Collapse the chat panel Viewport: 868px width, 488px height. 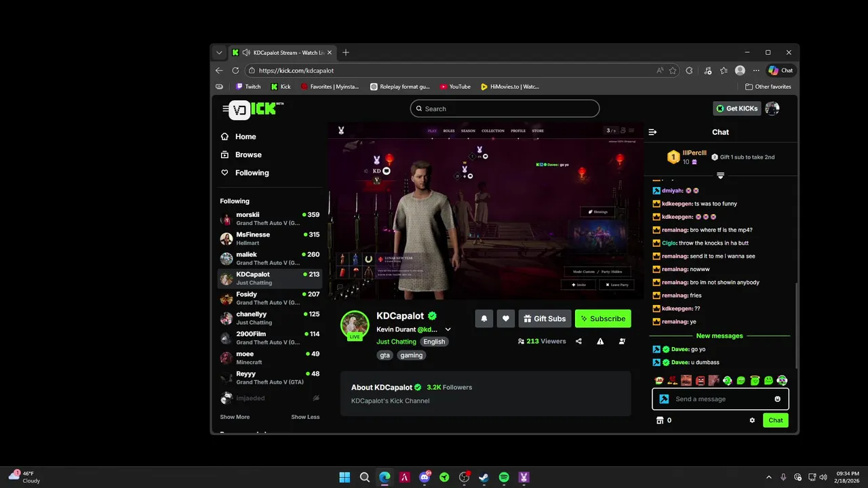652,132
